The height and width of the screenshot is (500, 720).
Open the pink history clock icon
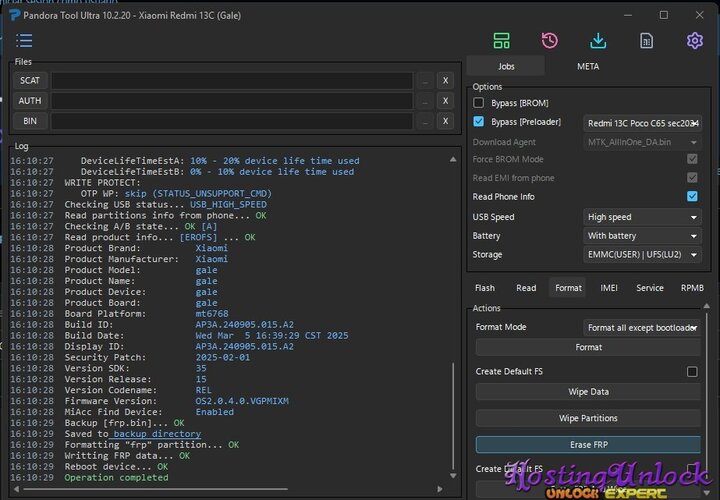550,40
